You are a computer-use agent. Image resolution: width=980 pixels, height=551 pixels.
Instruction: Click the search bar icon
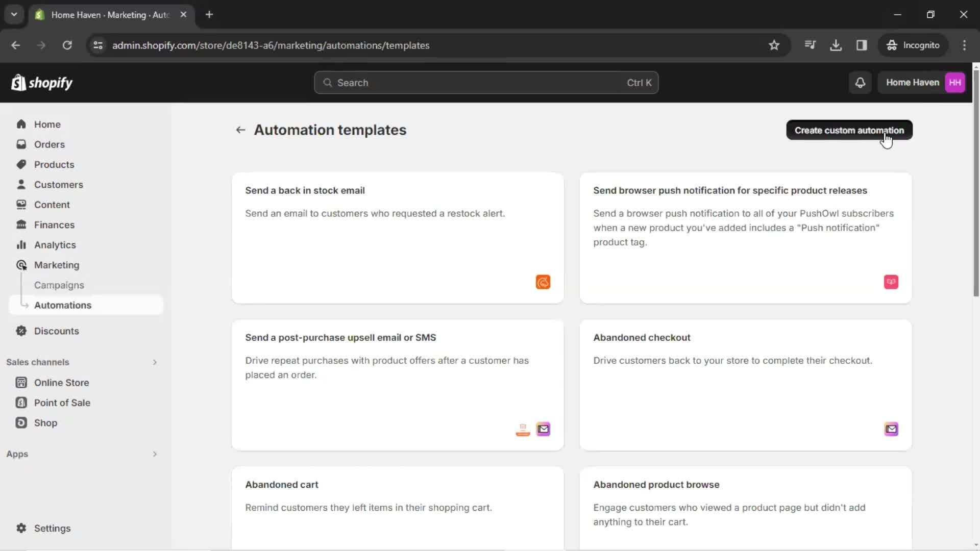[x=328, y=82]
